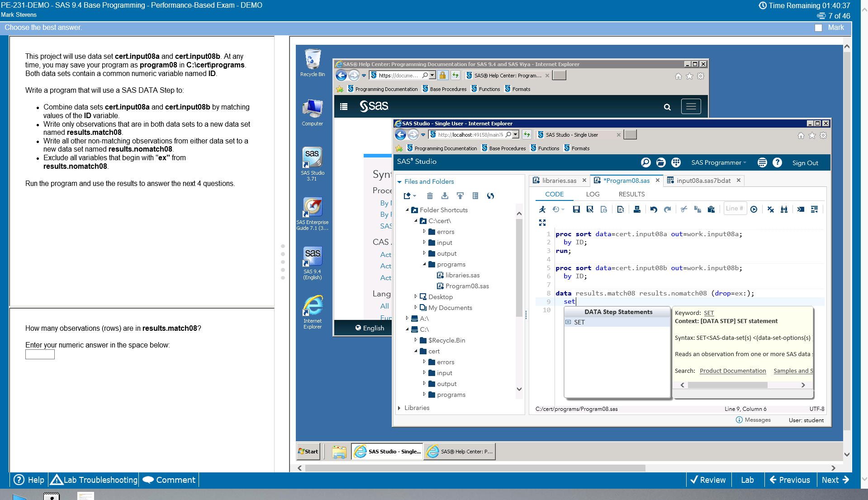
Task: Run the Program08 code
Action: point(542,209)
